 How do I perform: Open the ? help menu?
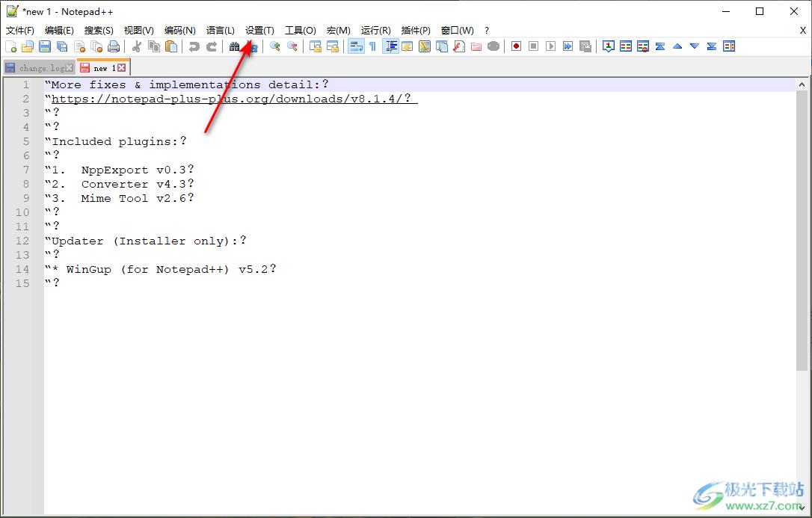coord(487,31)
